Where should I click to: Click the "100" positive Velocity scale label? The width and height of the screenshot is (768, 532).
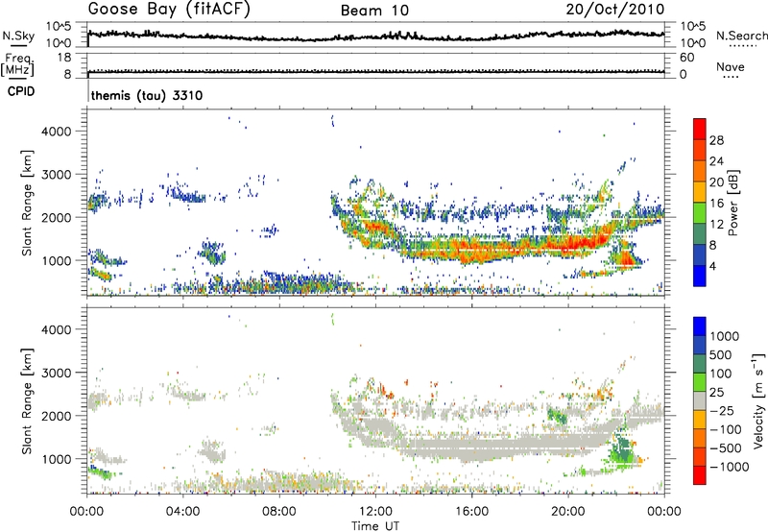[x=721, y=374]
